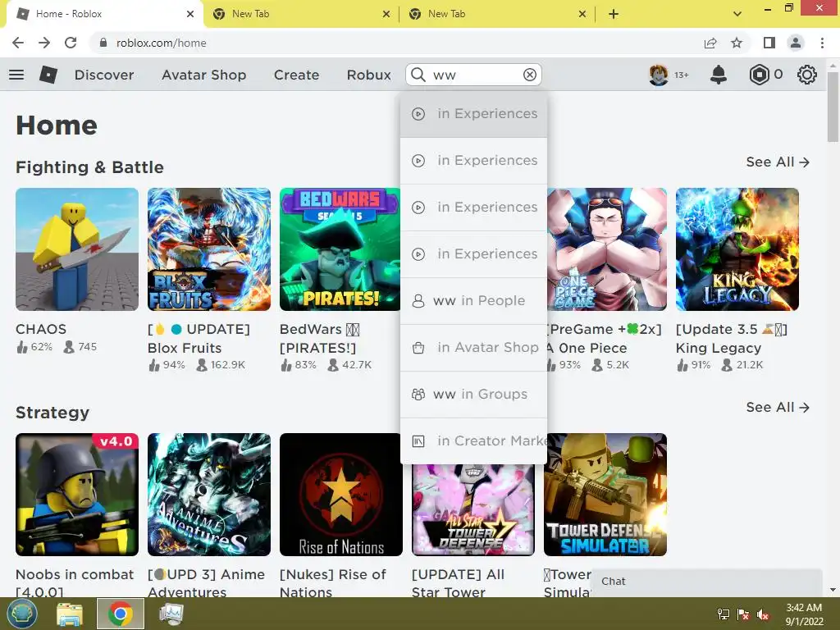Open Rise of Nations thumbnail
The height and width of the screenshot is (630, 840).
pyautogui.click(x=341, y=495)
